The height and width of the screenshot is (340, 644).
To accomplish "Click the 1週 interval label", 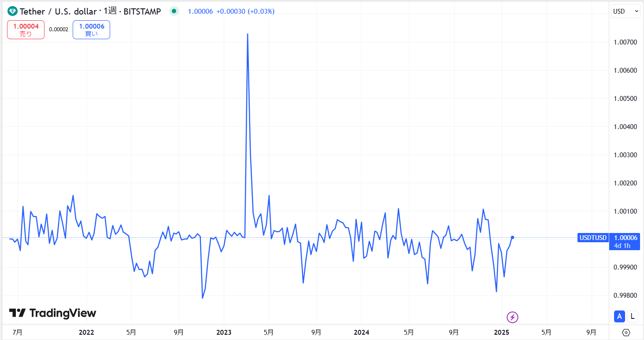I will click(110, 11).
